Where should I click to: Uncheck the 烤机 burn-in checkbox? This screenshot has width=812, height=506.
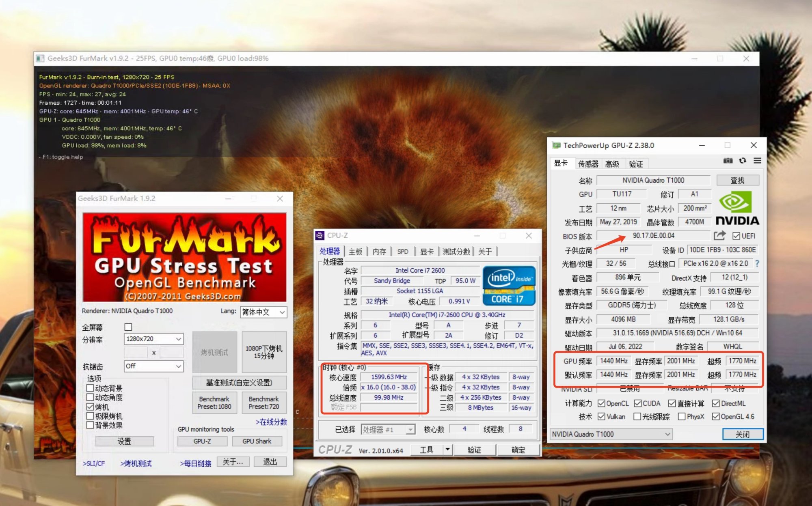[90, 407]
